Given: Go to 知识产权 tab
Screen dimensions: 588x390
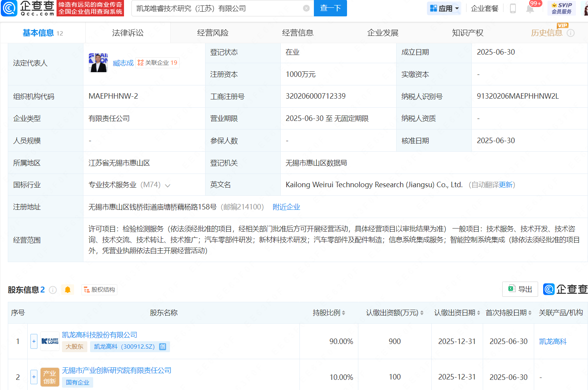Looking at the screenshot, I should pyautogui.click(x=468, y=33).
